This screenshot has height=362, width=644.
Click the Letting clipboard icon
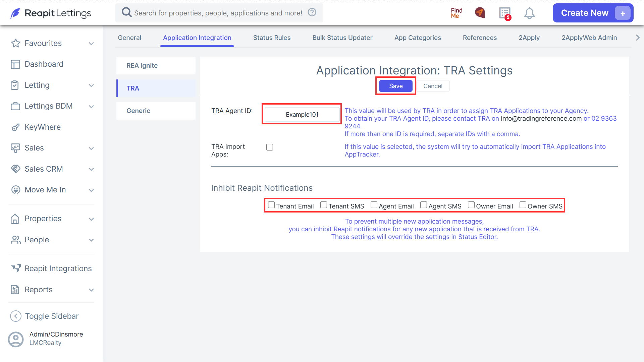[15, 85]
